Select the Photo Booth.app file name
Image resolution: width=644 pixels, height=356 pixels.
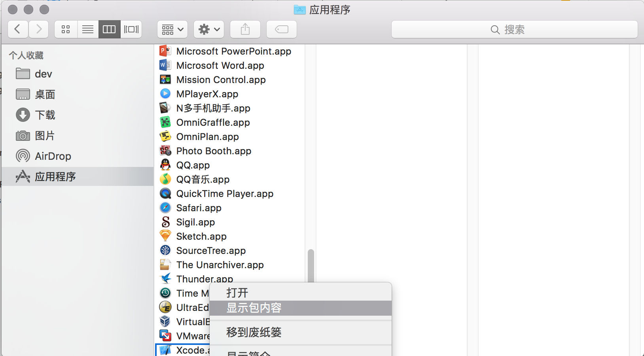(214, 151)
